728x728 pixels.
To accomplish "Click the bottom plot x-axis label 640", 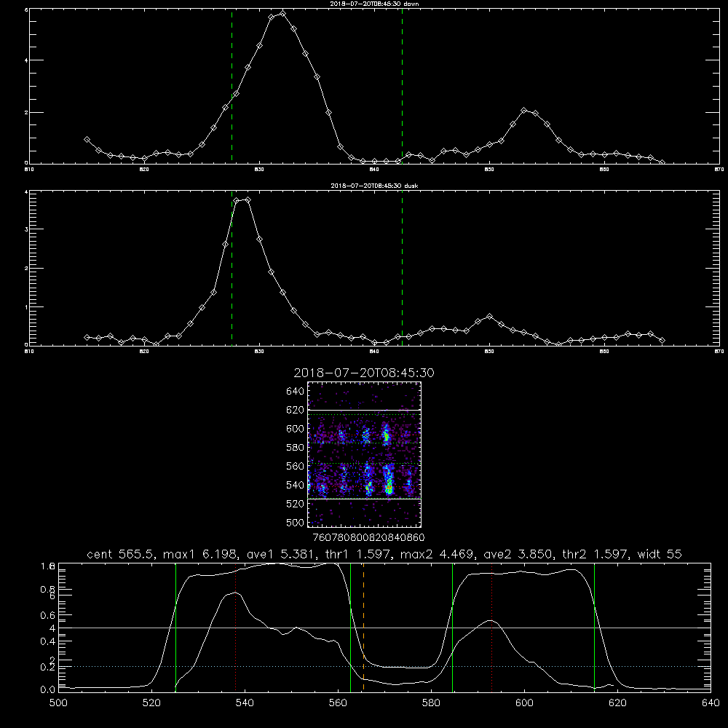I will click(x=711, y=703).
